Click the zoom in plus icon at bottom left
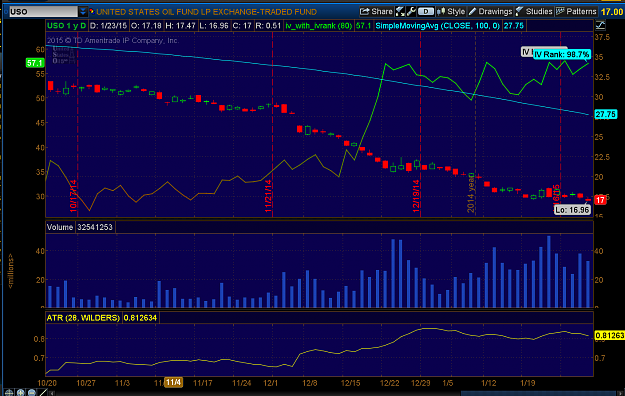Viewport: 625px width, 396px height. [20, 393]
